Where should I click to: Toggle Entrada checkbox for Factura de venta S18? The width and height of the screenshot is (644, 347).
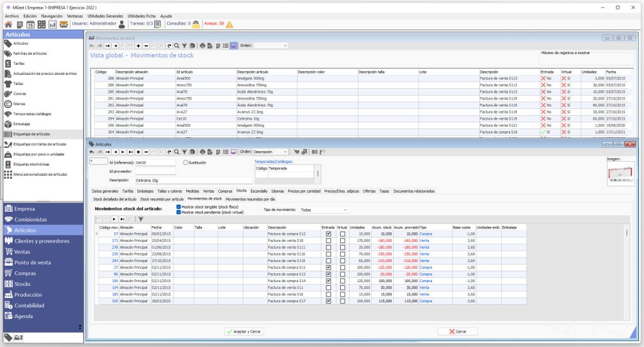328,241
